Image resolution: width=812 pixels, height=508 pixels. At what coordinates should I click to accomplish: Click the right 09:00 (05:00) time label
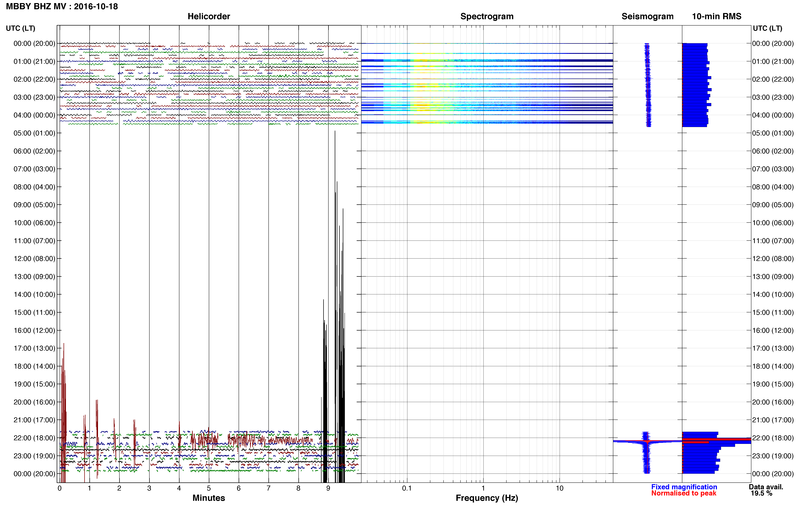coord(773,205)
